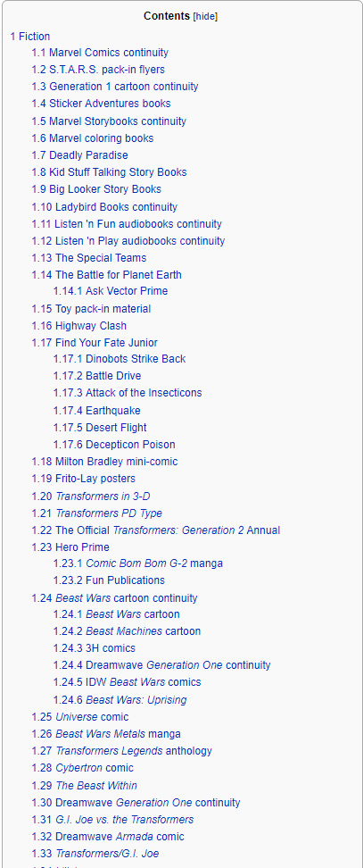Jump to 1.17.3 Attack of the Insecticons
The image size is (363, 868).
128,393
